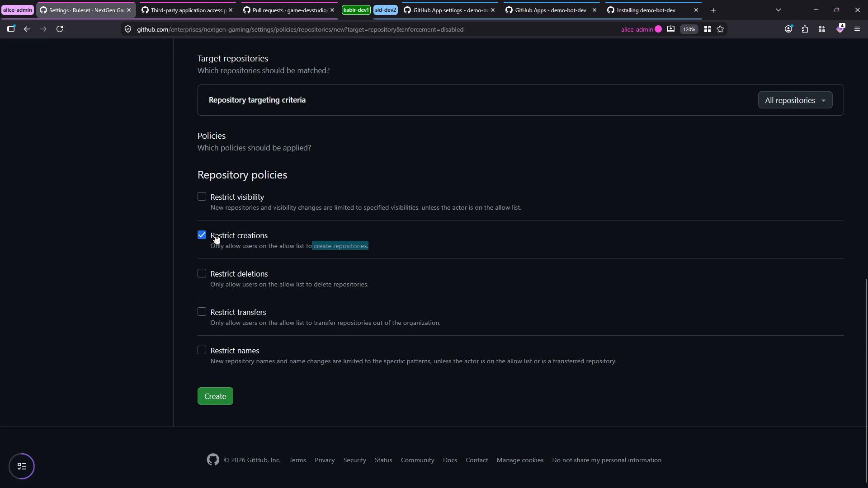Image resolution: width=868 pixels, height=488 pixels.
Task: Enable the Restrict names checkbox
Action: tap(202, 350)
